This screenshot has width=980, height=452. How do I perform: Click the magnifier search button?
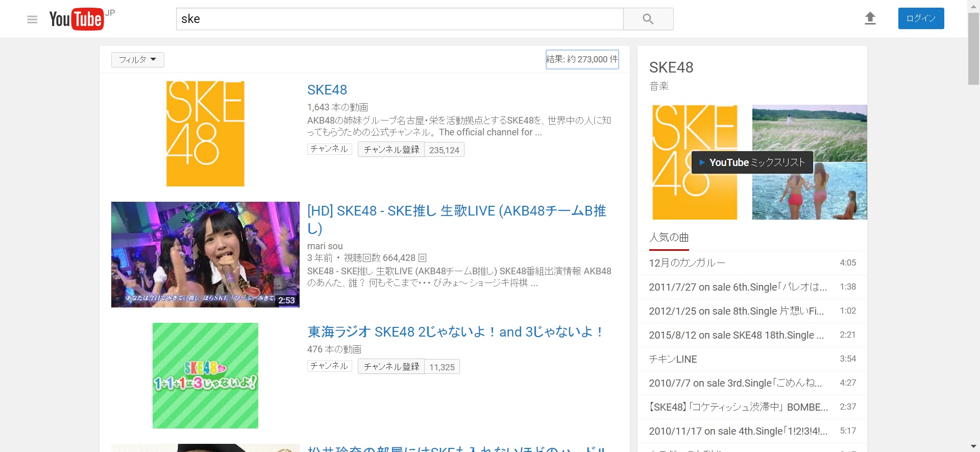pyautogui.click(x=648, y=19)
